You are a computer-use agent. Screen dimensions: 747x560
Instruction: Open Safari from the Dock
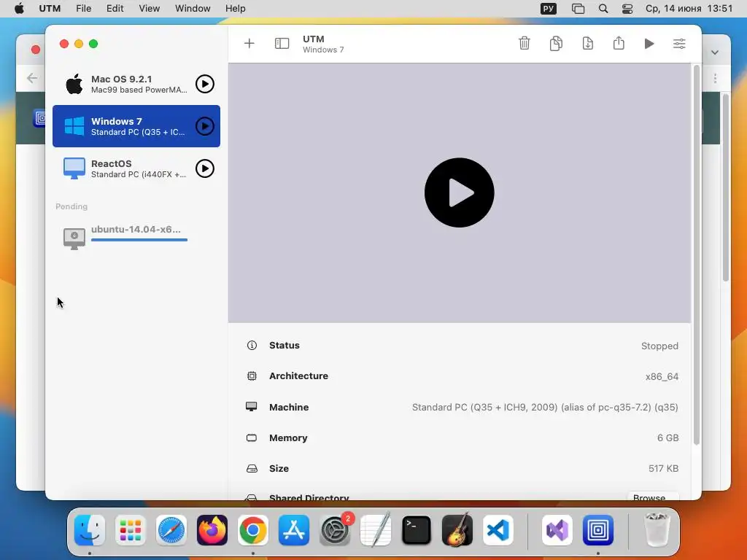(x=171, y=530)
